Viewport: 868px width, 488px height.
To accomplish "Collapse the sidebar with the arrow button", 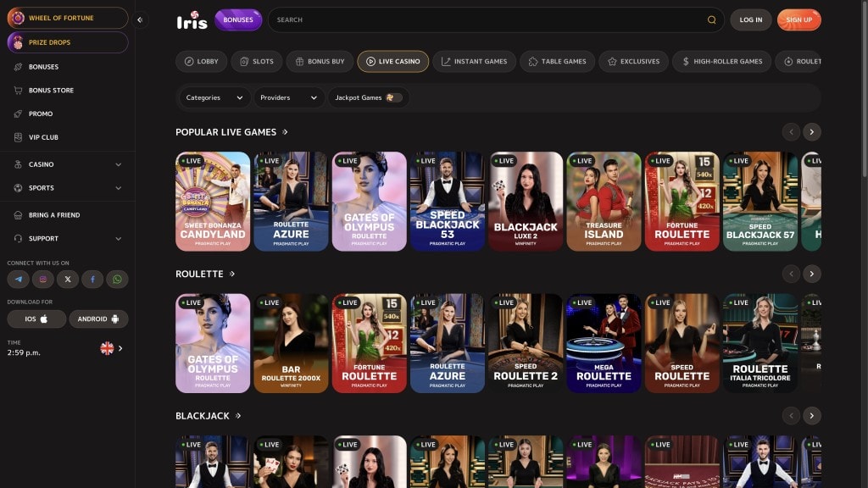I will (x=140, y=20).
